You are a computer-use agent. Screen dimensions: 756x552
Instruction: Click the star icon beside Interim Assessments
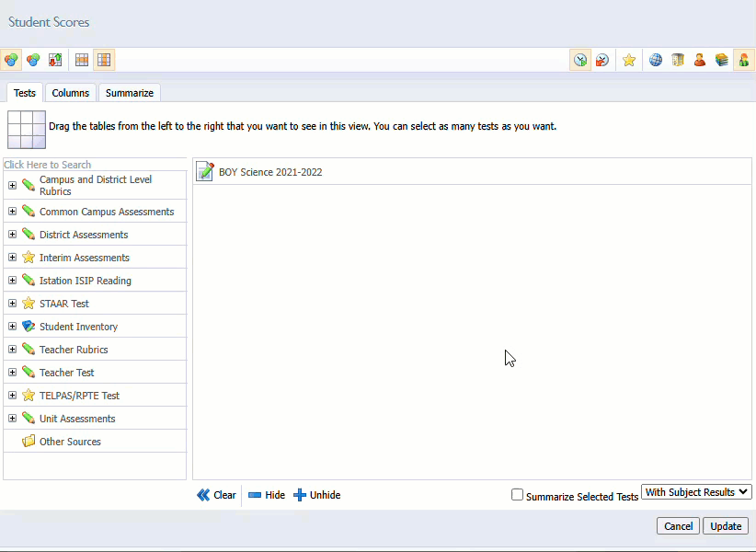[x=29, y=258]
